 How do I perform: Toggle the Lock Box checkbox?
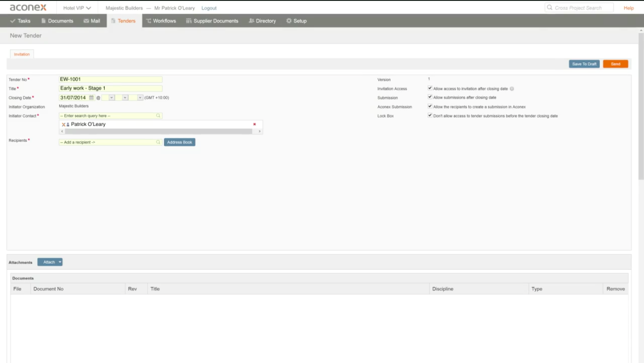(430, 115)
